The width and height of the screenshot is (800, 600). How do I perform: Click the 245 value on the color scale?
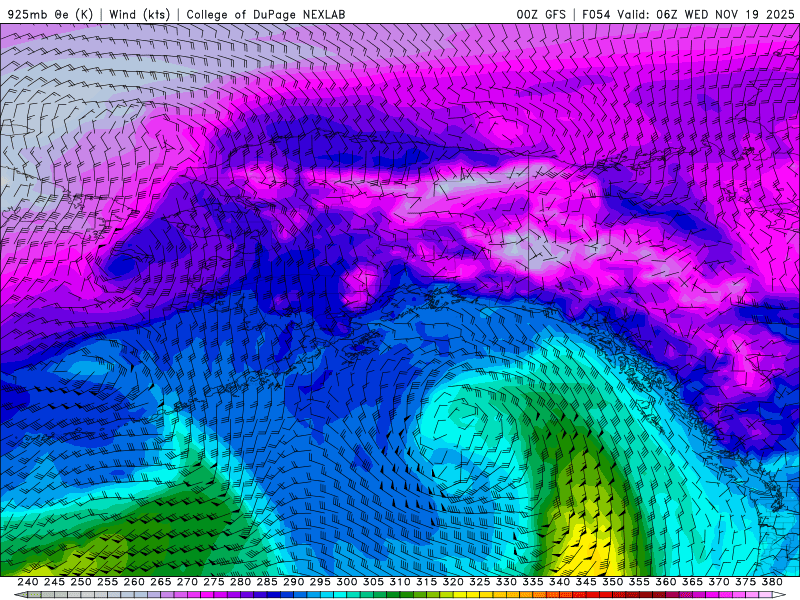(x=54, y=582)
